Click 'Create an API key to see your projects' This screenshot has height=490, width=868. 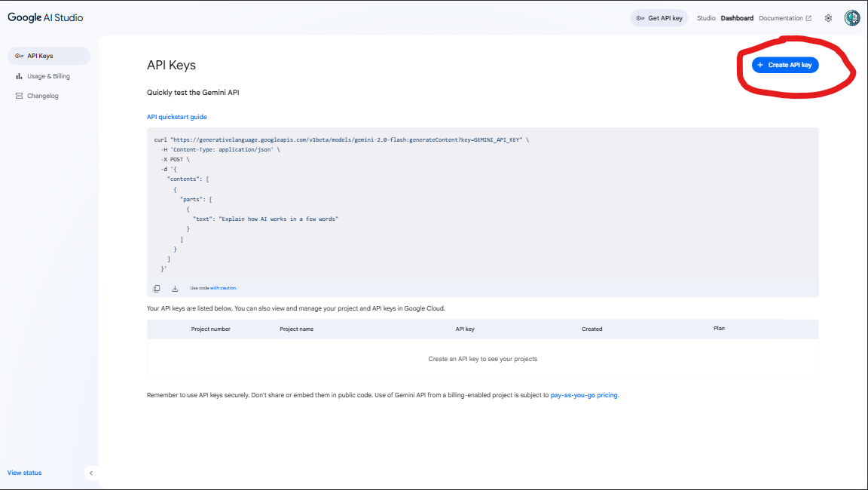(x=483, y=359)
